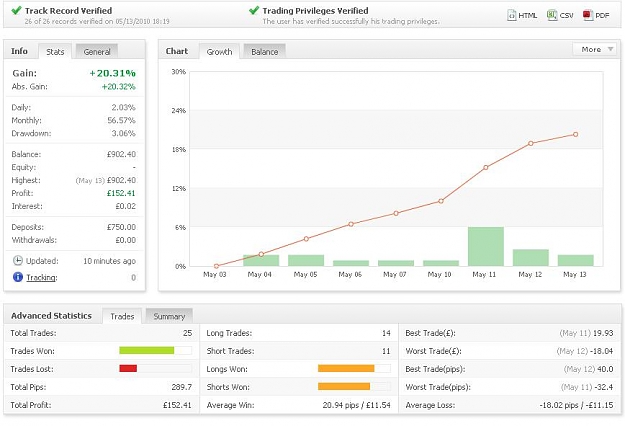625x426 pixels.
Task: Click the May 04 green chart bar
Action: click(261, 260)
